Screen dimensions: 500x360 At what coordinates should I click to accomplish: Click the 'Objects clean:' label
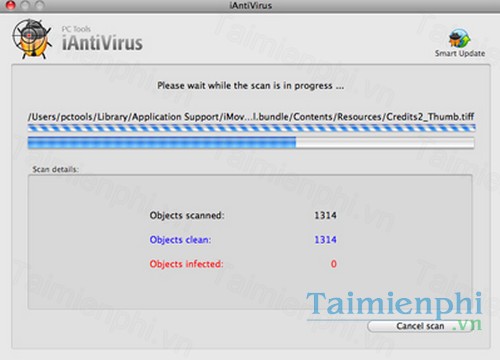click(x=180, y=240)
